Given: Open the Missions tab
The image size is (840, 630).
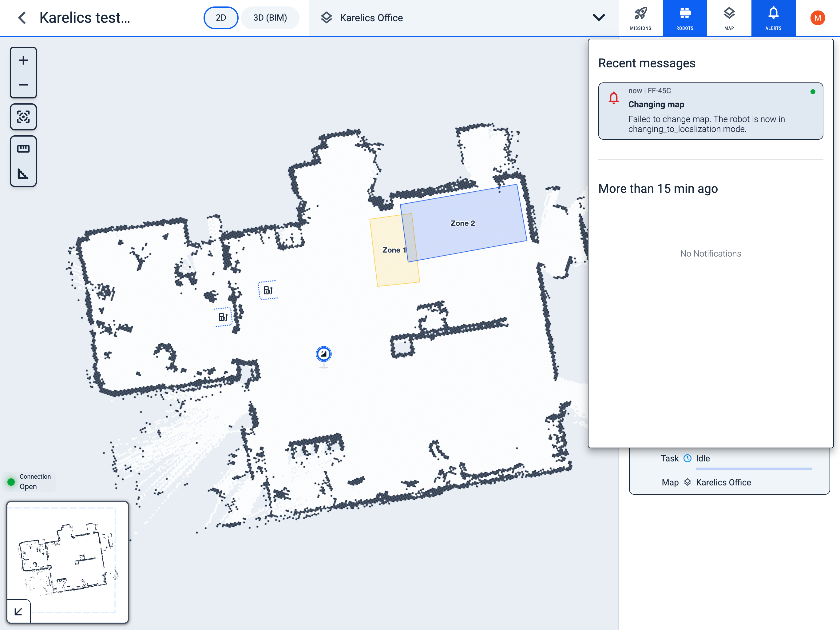Looking at the screenshot, I should 640,18.
